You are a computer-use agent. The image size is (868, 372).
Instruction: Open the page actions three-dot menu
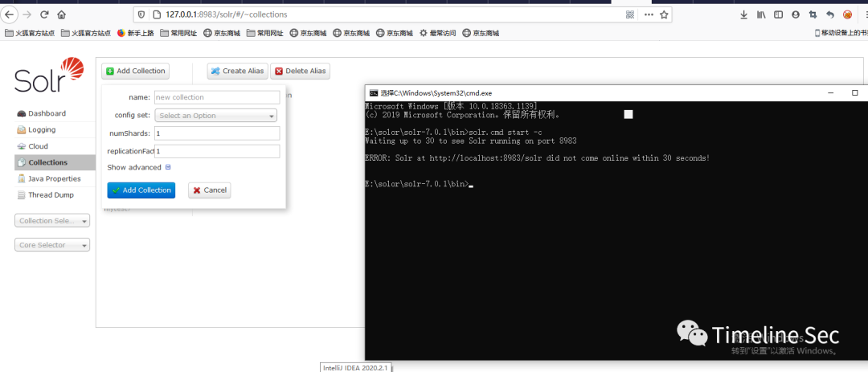point(649,14)
